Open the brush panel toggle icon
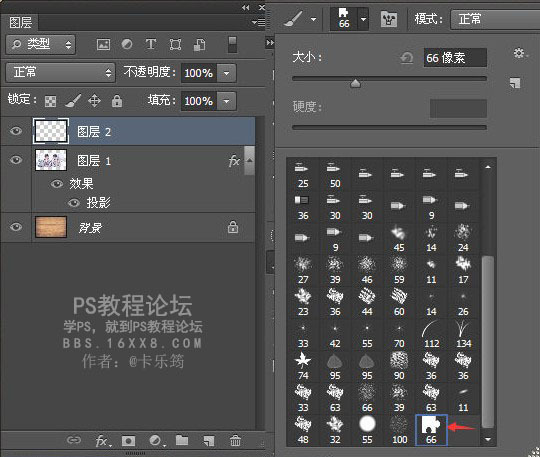The height and width of the screenshot is (457, 540). [389, 19]
